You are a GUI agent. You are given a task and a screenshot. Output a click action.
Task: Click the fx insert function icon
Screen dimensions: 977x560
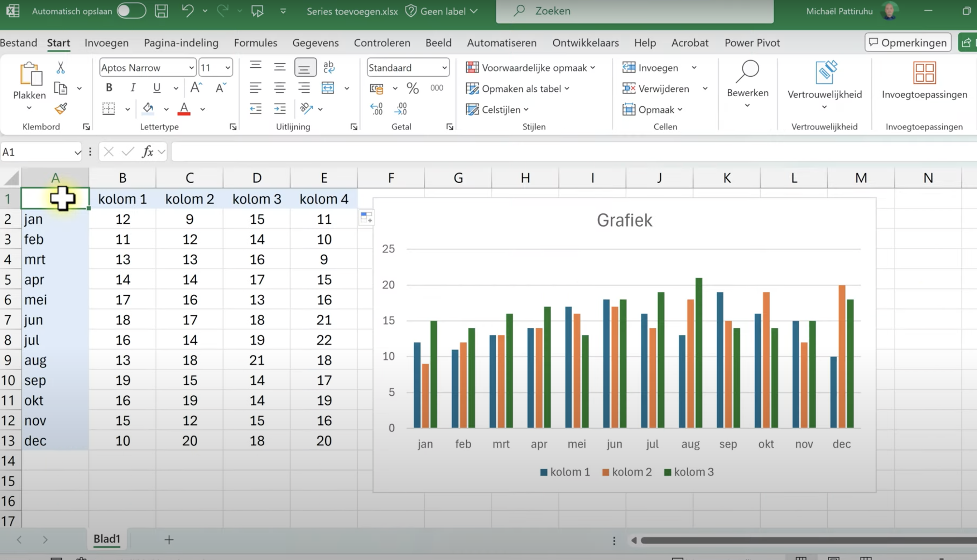click(x=148, y=152)
